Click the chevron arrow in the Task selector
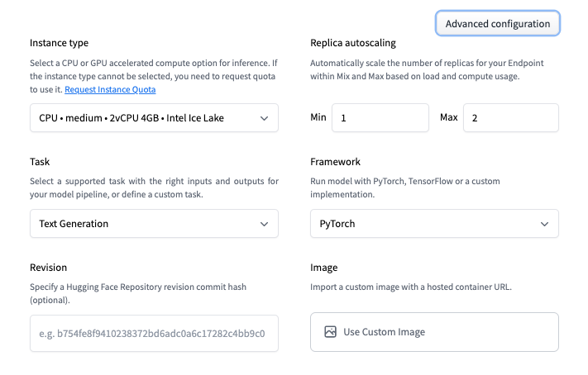Image resolution: width=588 pixels, height=375 pixels. [x=264, y=223]
